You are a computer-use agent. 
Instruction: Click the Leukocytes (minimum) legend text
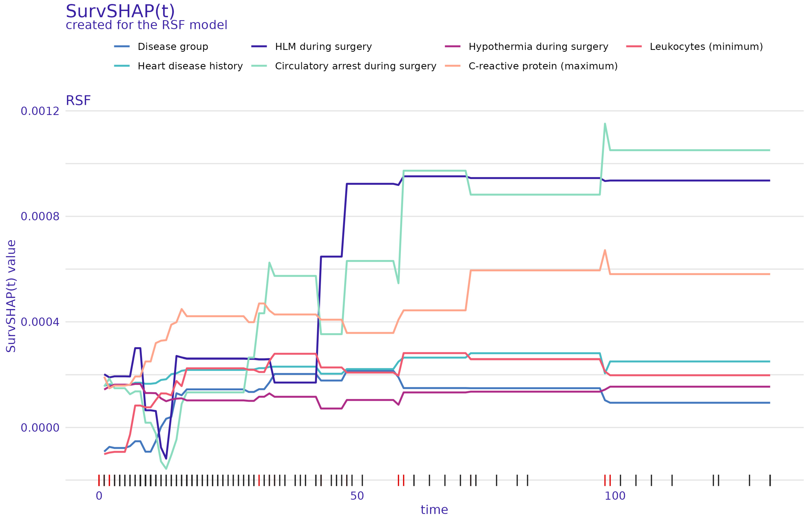706,47
